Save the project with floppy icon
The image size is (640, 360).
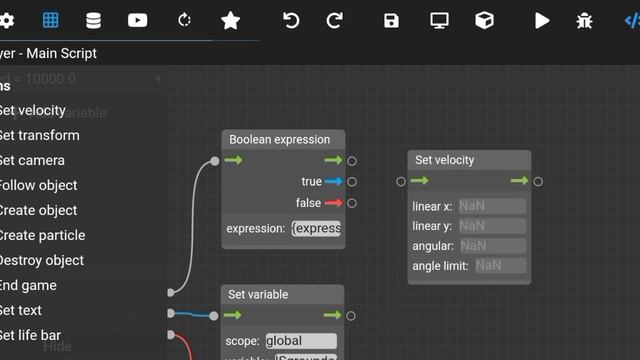pyautogui.click(x=391, y=20)
